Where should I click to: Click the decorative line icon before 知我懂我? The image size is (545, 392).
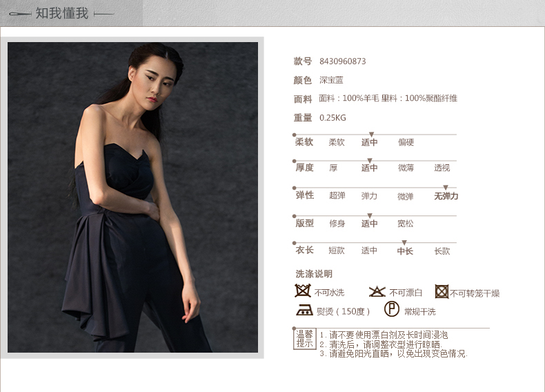(x=18, y=13)
